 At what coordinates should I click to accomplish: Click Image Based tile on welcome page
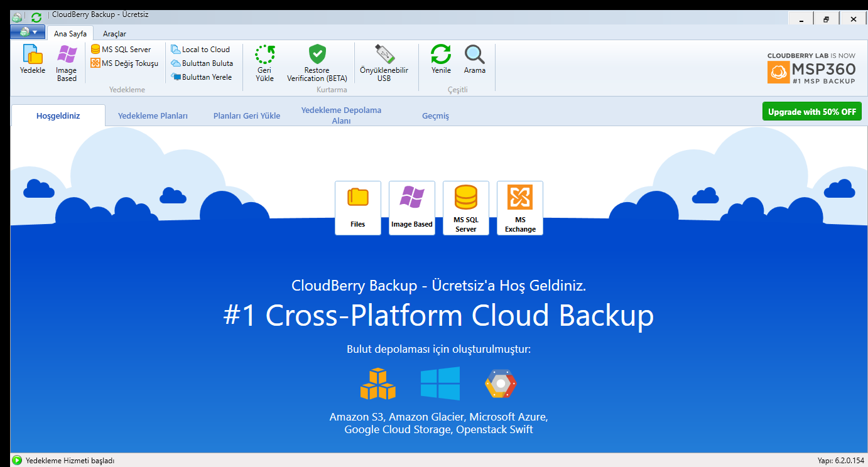412,208
